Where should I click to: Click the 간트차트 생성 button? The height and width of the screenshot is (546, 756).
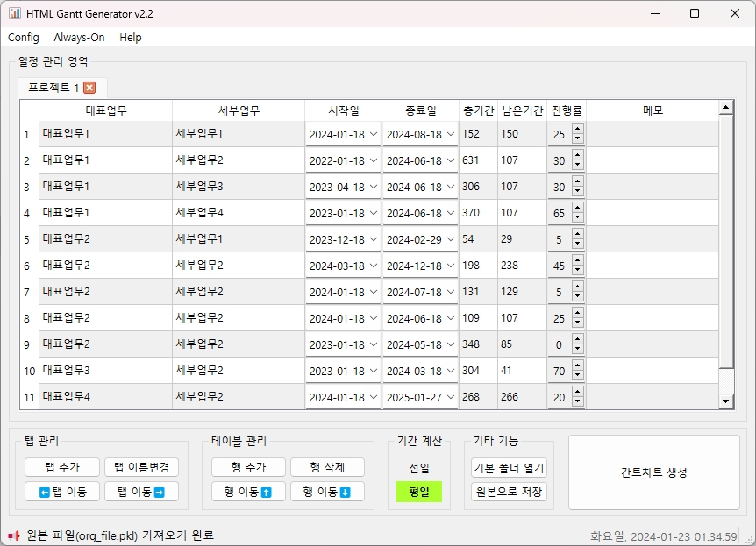point(653,472)
